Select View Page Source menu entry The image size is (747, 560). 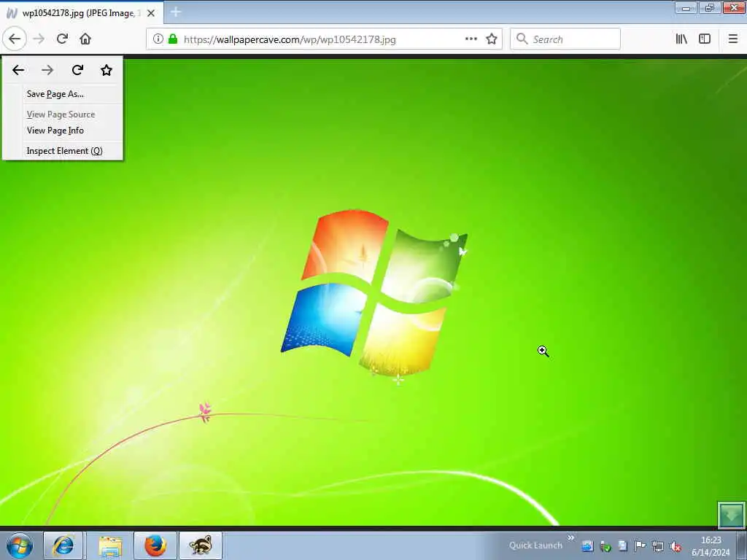(x=63, y=114)
